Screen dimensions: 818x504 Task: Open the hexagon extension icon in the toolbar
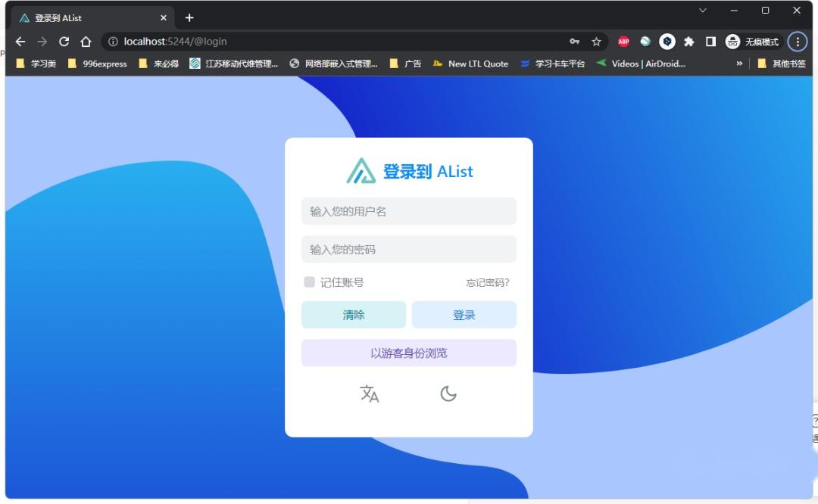pyautogui.click(x=667, y=42)
